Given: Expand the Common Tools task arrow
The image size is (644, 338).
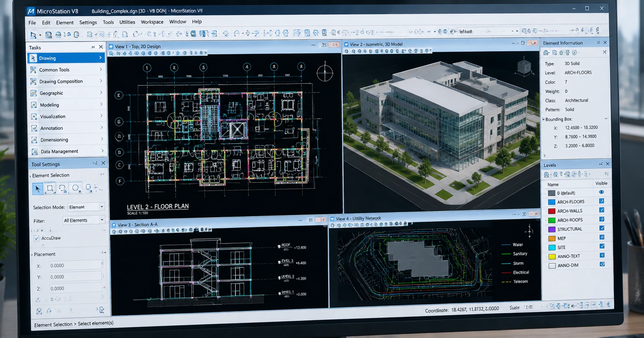Looking at the screenshot, I should coord(101,69).
